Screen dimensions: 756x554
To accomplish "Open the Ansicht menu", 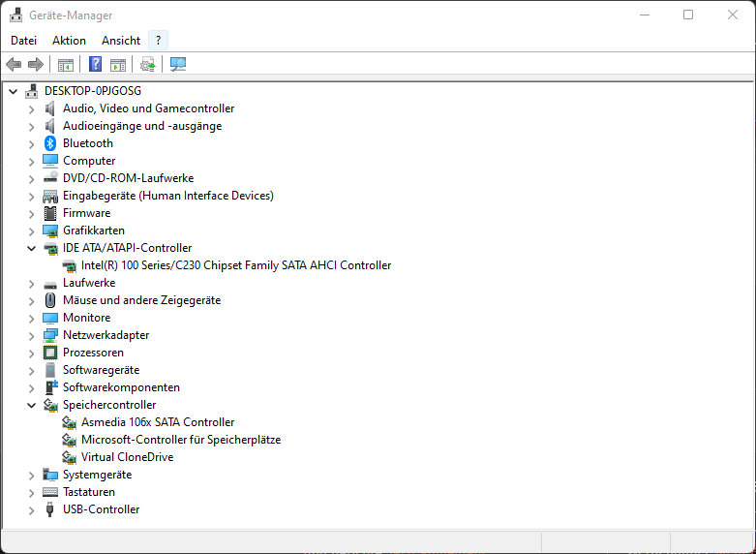I will pos(121,41).
